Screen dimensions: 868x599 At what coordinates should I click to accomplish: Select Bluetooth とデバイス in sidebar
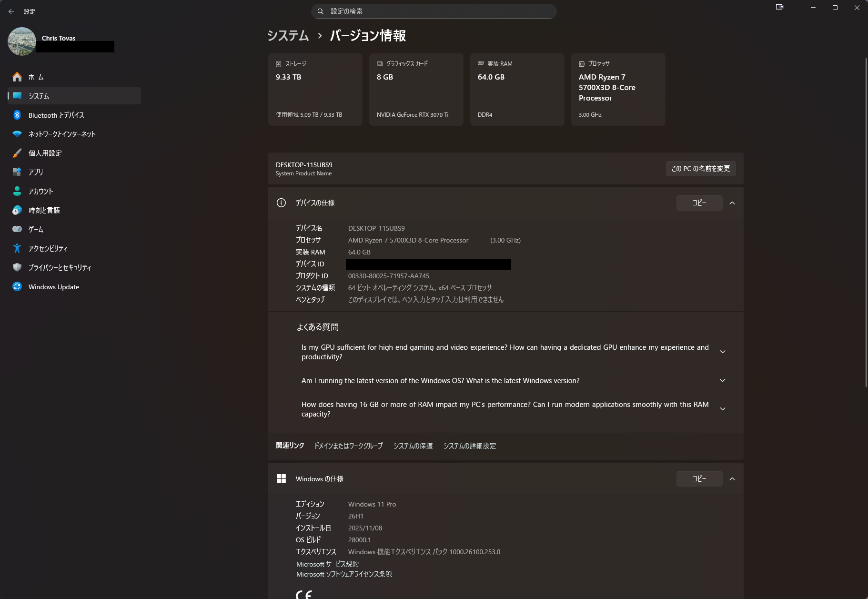pyautogui.click(x=74, y=115)
